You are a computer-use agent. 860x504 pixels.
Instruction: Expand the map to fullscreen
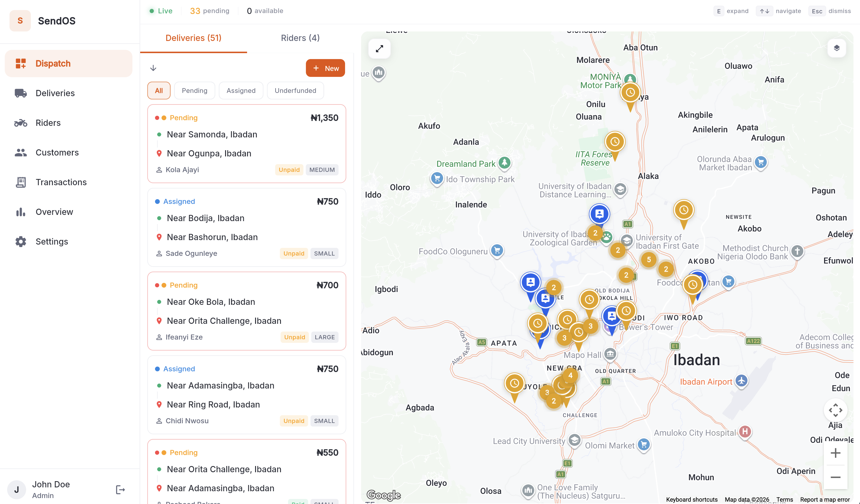point(380,48)
